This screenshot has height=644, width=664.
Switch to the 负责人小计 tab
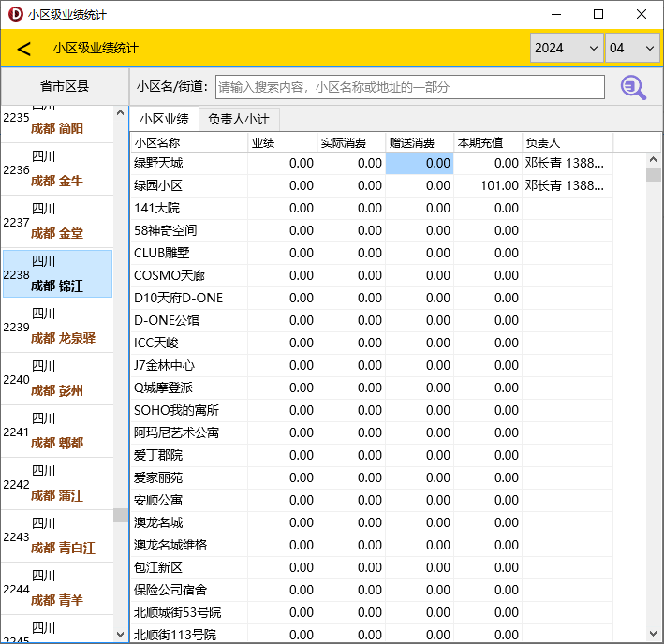[x=238, y=119]
